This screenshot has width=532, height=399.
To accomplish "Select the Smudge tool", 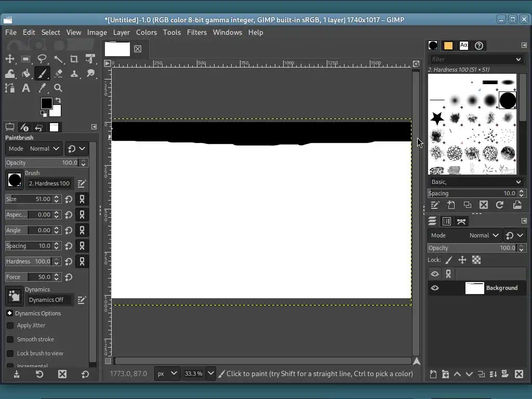I will [x=90, y=73].
